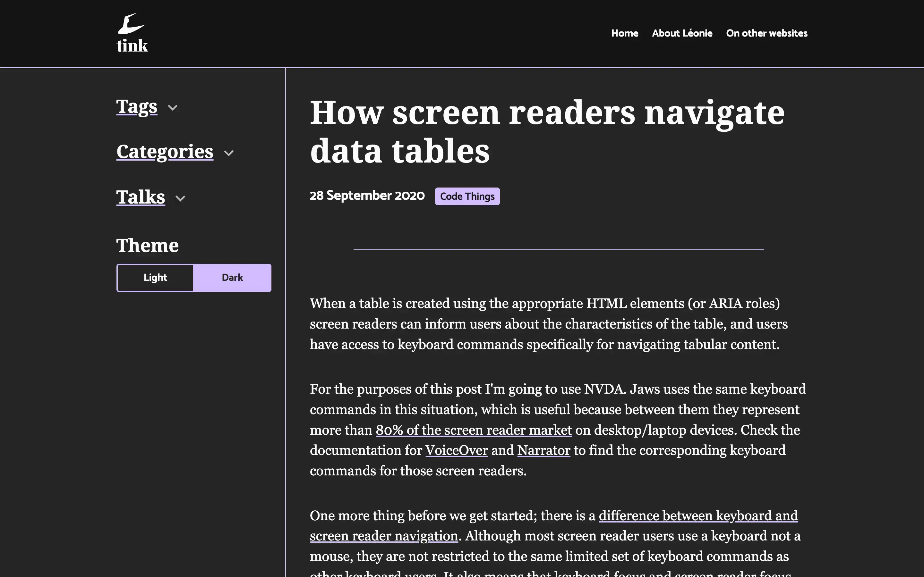
Task: Open the Tags sidebar heading link
Action: (137, 106)
